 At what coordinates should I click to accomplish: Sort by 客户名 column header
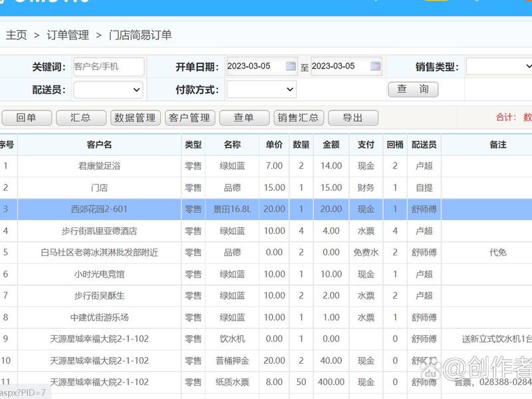coord(99,144)
